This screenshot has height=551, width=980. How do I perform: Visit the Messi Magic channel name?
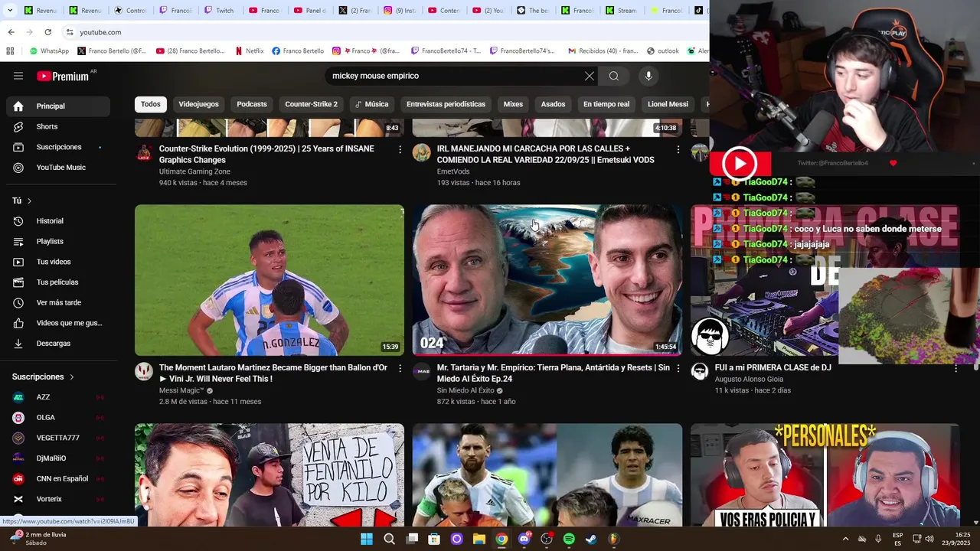(x=181, y=390)
